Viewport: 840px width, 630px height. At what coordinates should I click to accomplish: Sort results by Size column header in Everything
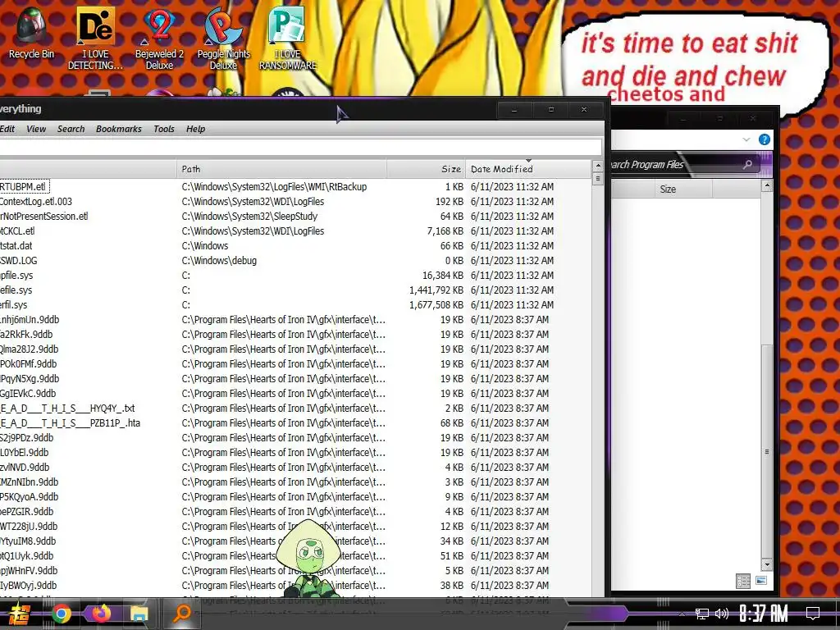427,169
